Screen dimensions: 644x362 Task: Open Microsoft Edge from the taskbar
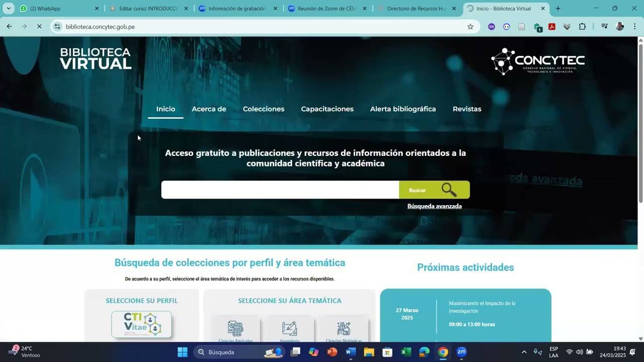(x=424, y=352)
